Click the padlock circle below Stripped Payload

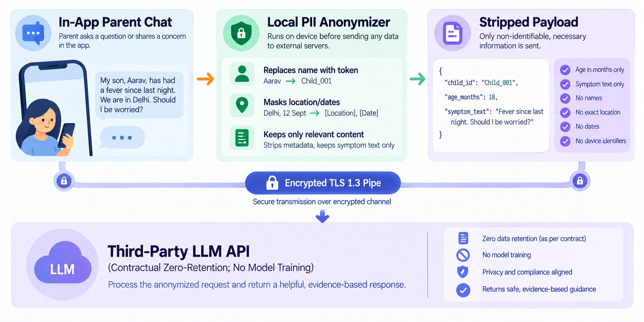coord(580,181)
